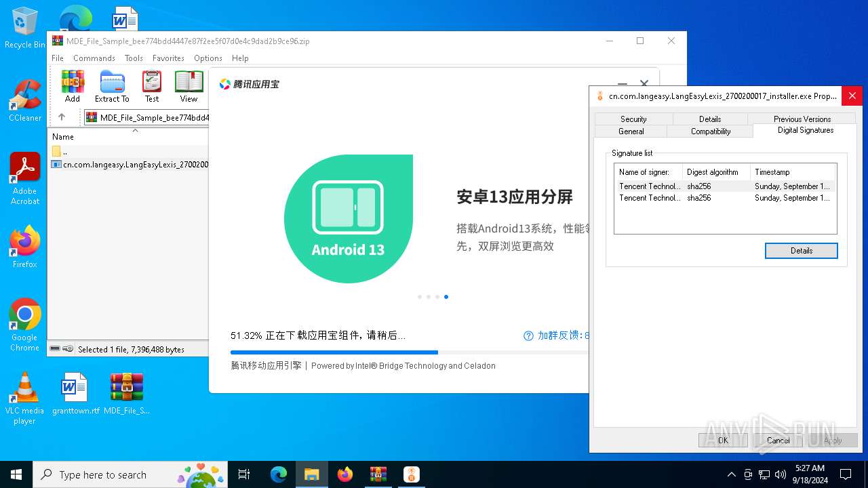Select second Tencent Technology signature row
The height and width of the screenshot is (488, 868).
[725, 198]
